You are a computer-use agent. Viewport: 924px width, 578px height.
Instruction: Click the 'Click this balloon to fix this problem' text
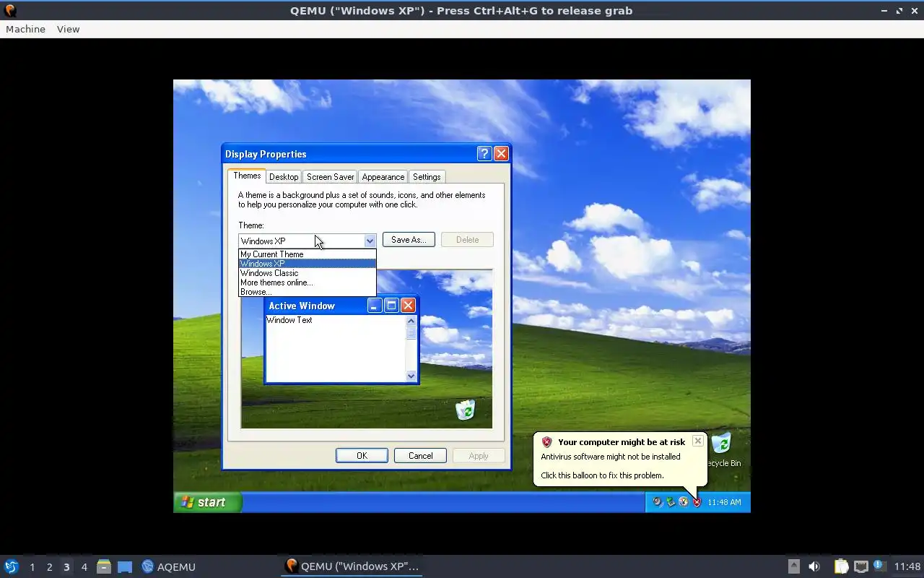602,475
